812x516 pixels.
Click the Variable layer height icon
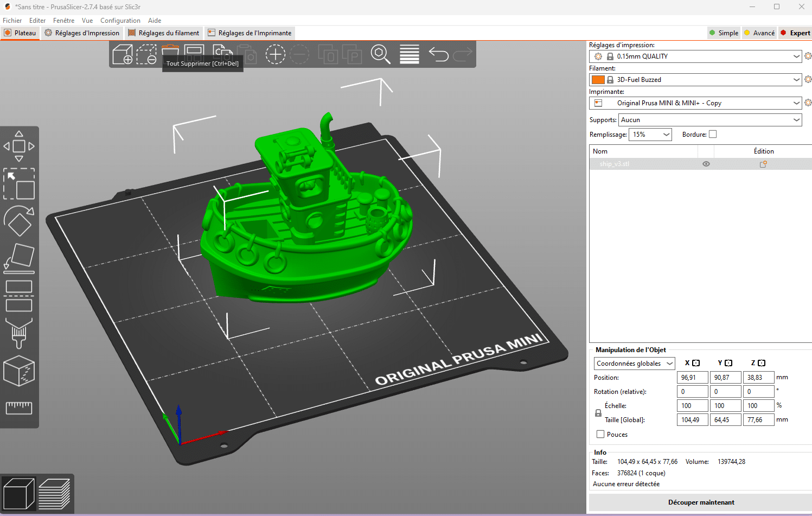click(x=409, y=54)
